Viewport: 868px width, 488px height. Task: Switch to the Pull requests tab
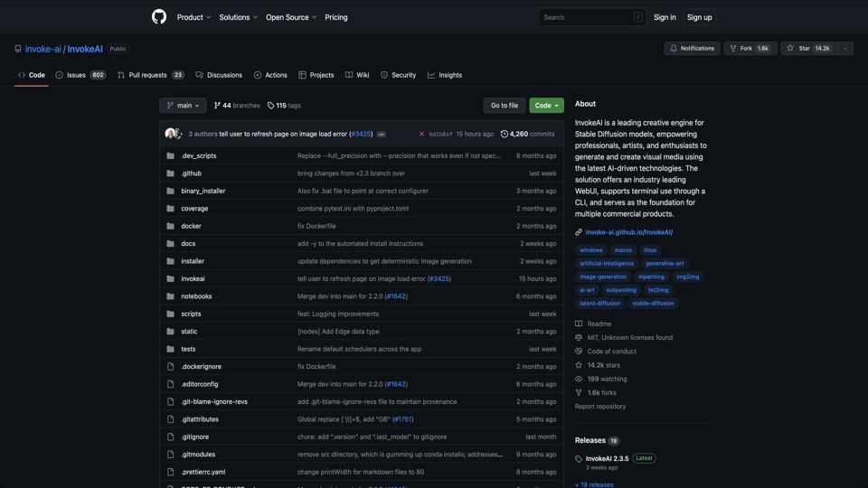click(x=150, y=75)
